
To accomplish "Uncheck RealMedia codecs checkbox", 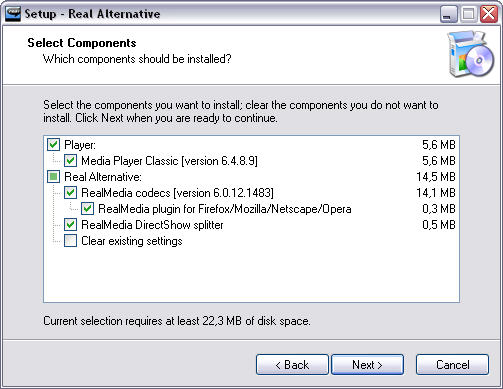I will [x=70, y=193].
